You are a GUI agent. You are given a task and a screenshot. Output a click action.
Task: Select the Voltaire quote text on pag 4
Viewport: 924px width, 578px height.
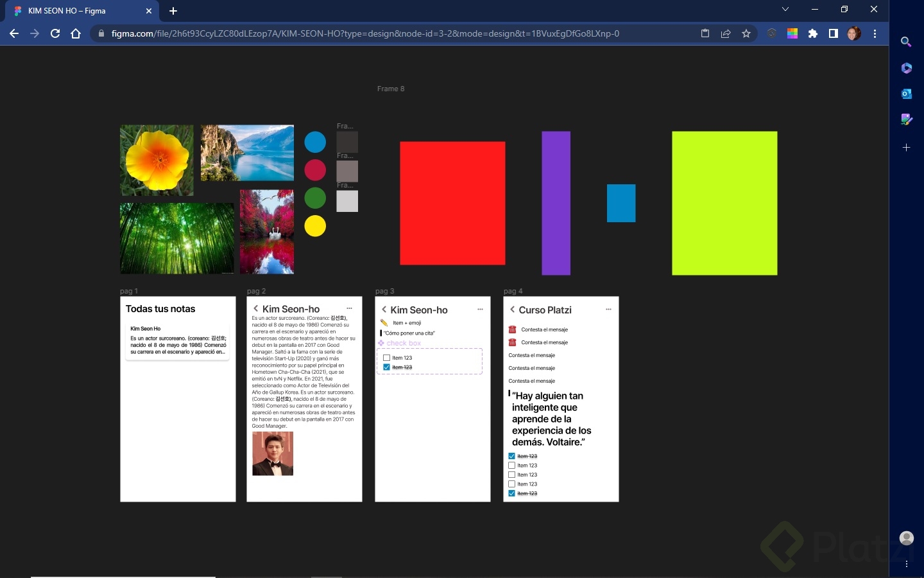551,419
